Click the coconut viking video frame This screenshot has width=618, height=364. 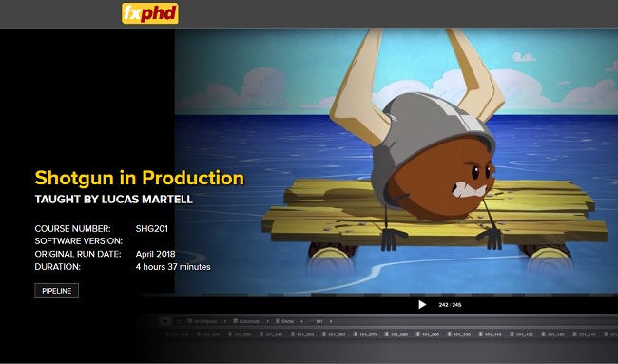tap(396, 162)
